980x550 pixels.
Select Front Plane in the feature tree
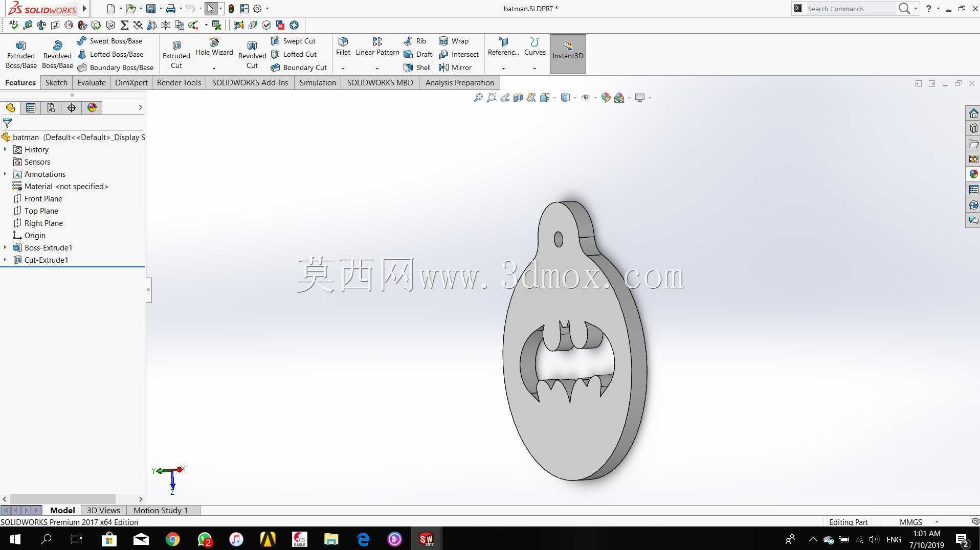click(38, 198)
